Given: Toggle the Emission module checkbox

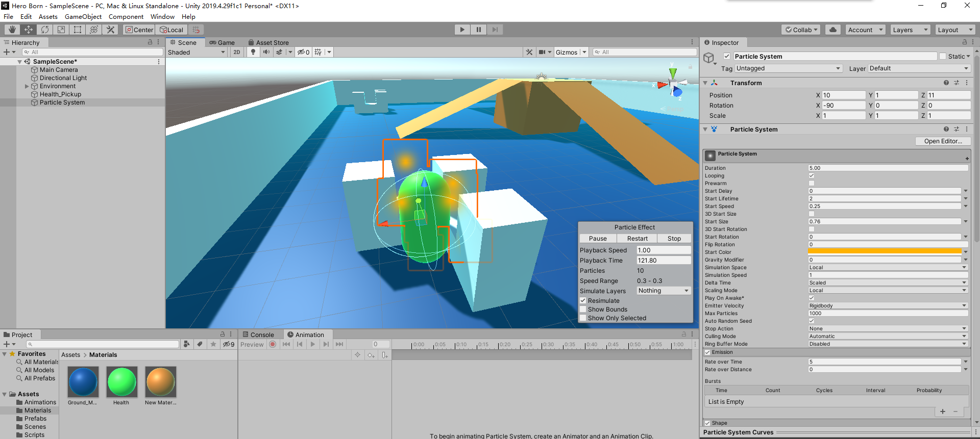Looking at the screenshot, I should coord(707,352).
